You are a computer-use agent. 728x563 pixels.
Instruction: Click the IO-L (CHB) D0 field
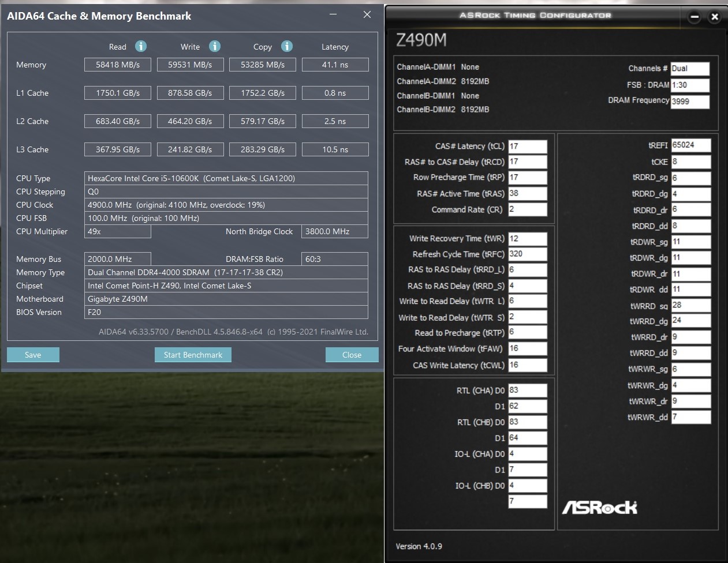(528, 486)
